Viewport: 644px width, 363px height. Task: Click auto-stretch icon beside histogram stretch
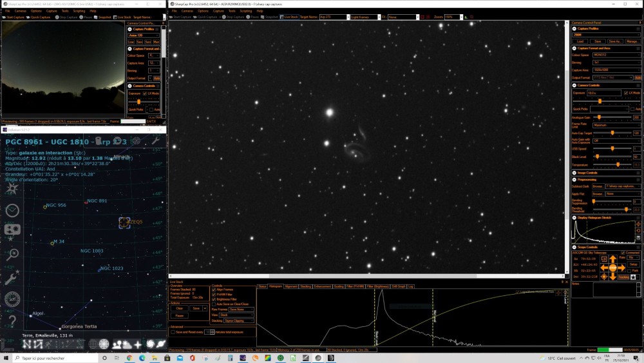coord(638,224)
